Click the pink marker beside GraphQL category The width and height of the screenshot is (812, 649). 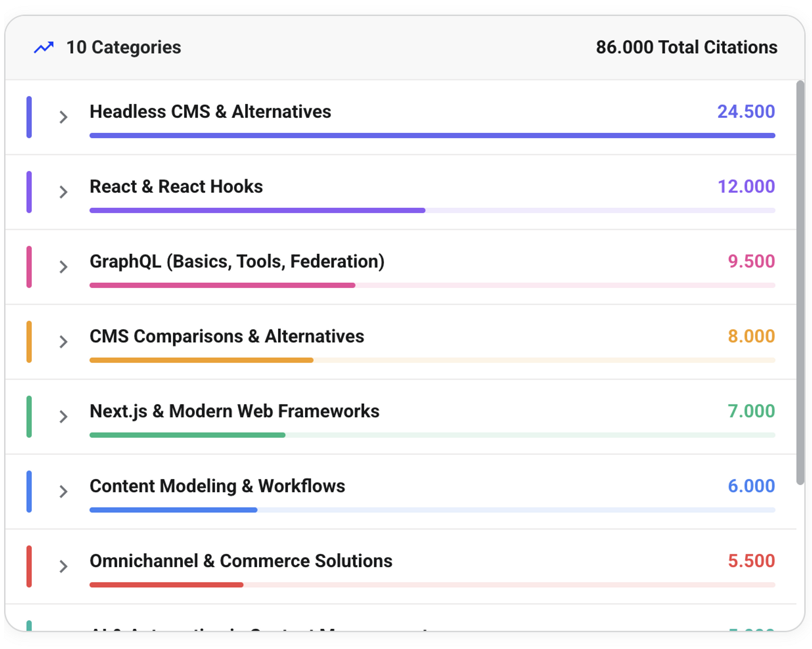(x=29, y=266)
